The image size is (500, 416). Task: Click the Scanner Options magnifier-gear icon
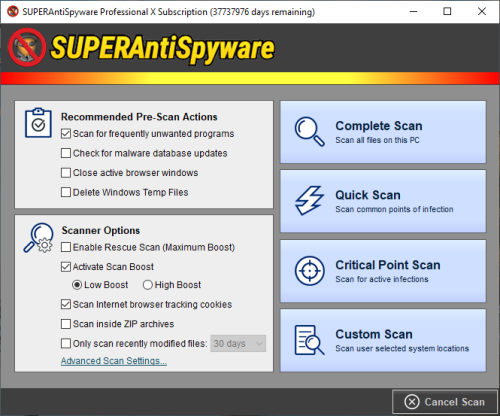pos(38,237)
